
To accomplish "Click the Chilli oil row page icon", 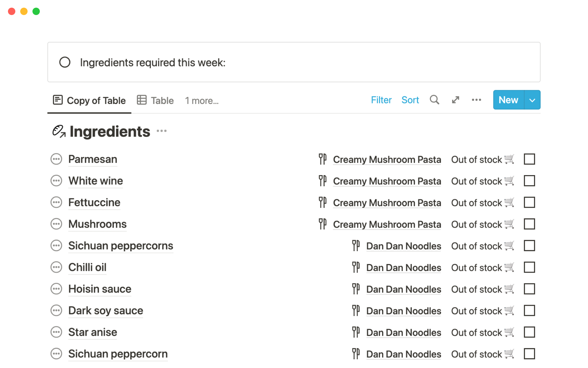I will [56, 267].
